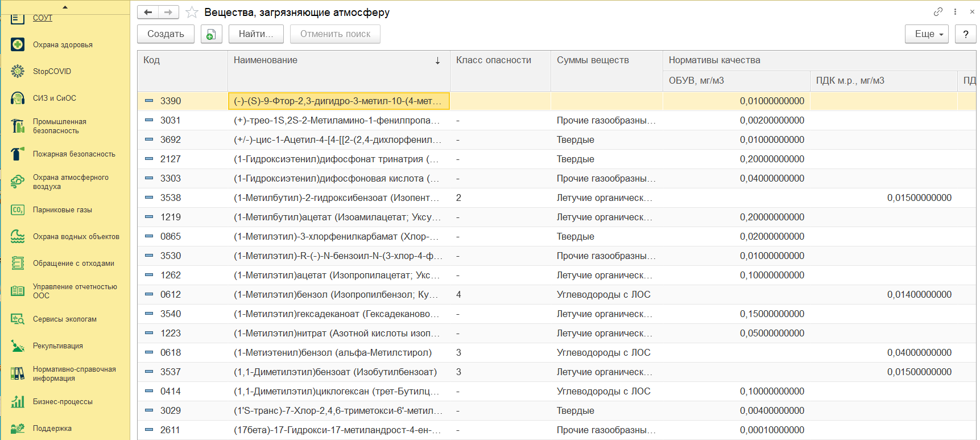Add the page to favorites with the star
The height and width of the screenshot is (440, 980).
pos(192,12)
